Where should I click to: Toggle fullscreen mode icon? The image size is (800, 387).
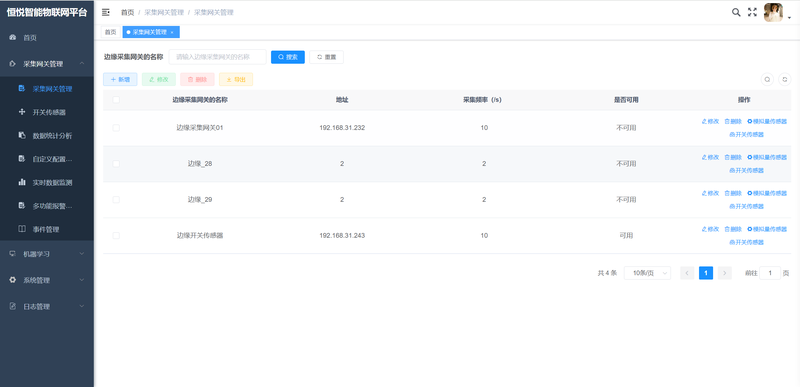(x=752, y=12)
